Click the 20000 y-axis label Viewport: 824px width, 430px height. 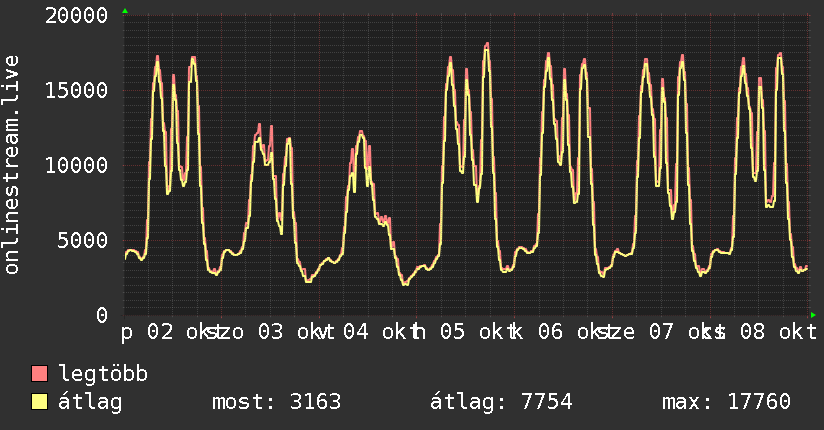[x=77, y=16]
